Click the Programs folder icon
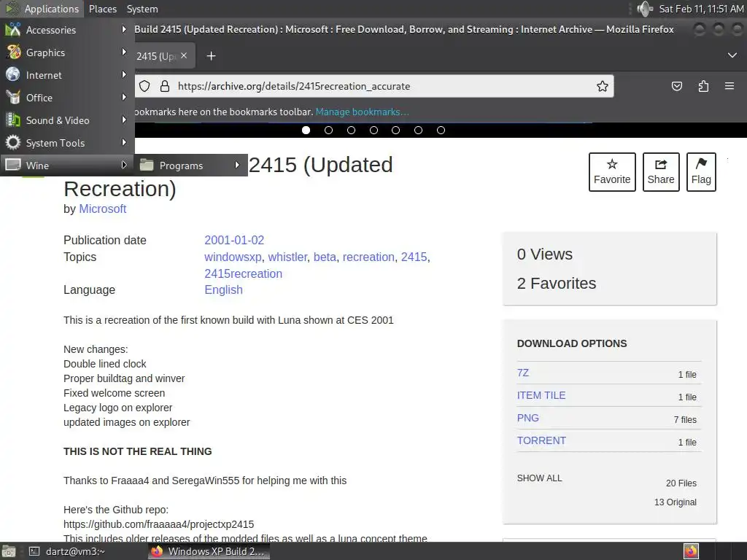 tap(147, 166)
